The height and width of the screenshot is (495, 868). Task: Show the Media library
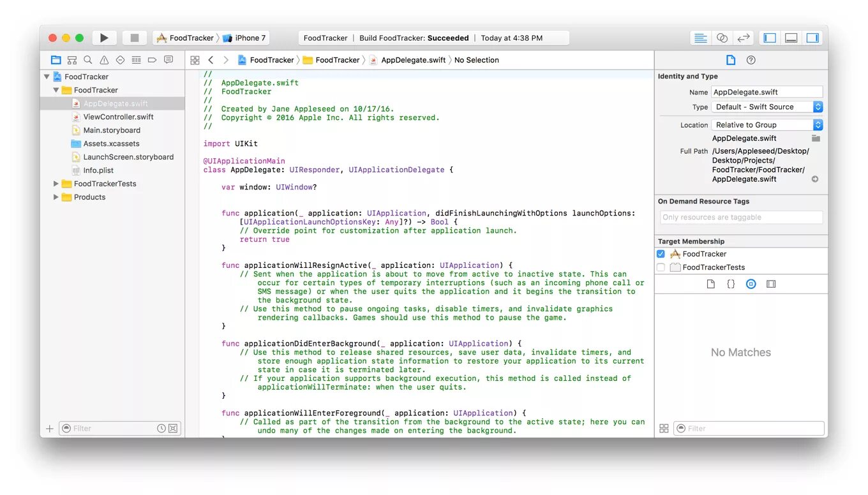[771, 284]
